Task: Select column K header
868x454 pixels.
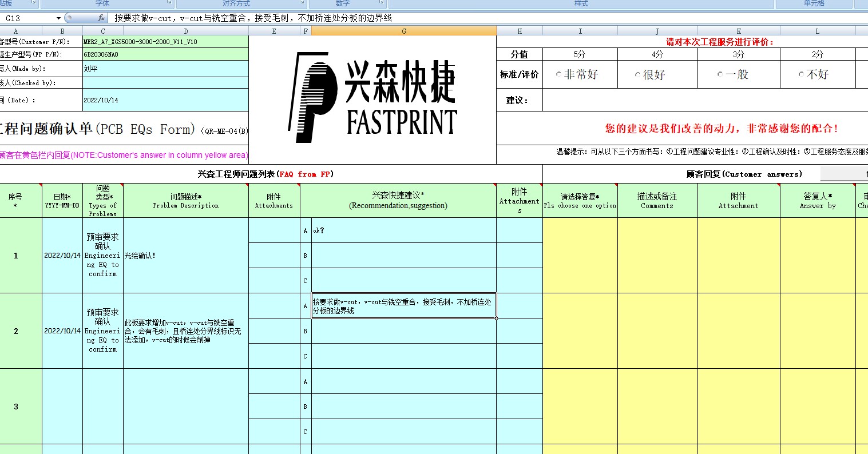Action: tap(739, 31)
